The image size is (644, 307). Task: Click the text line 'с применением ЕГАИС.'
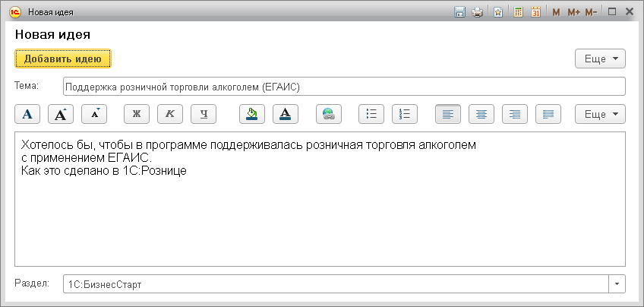(87, 158)
